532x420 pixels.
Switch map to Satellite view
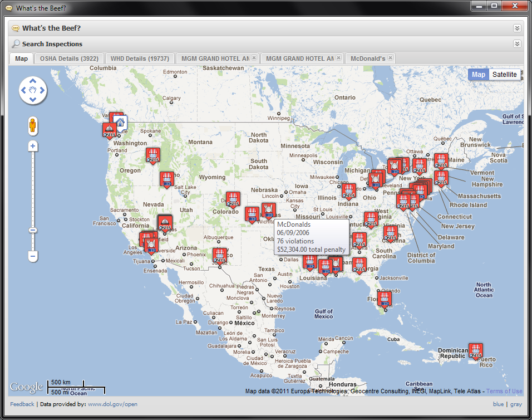tap(505, 75)
